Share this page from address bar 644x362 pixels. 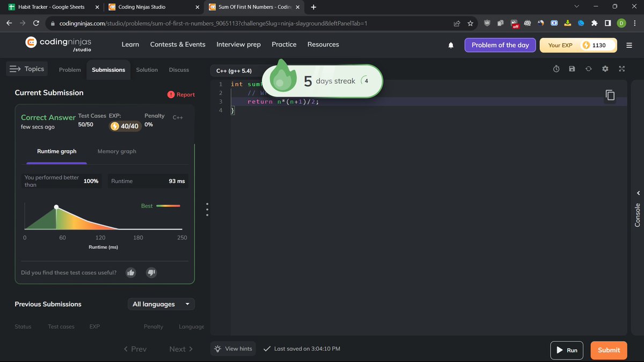click(457, 24)
